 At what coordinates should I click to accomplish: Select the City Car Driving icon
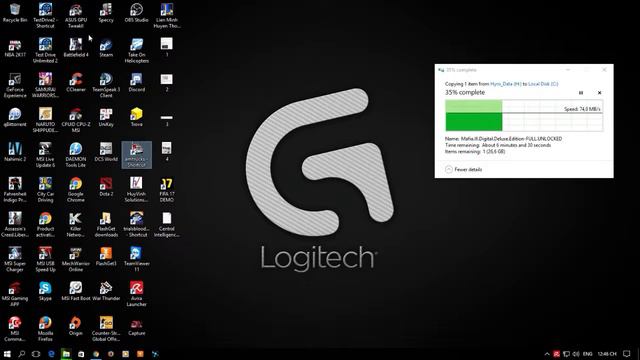[x=45, y=190]
